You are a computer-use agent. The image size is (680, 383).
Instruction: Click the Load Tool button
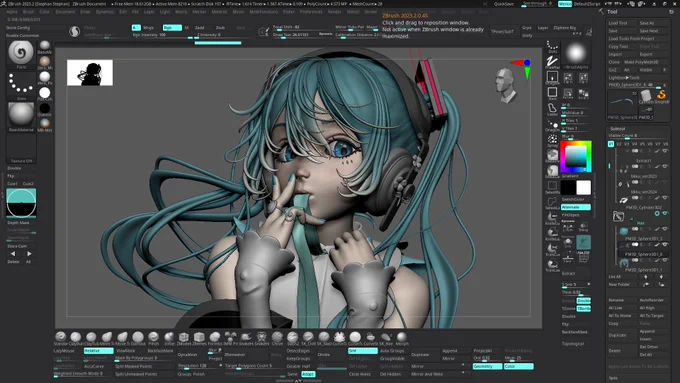coord(618,23)
